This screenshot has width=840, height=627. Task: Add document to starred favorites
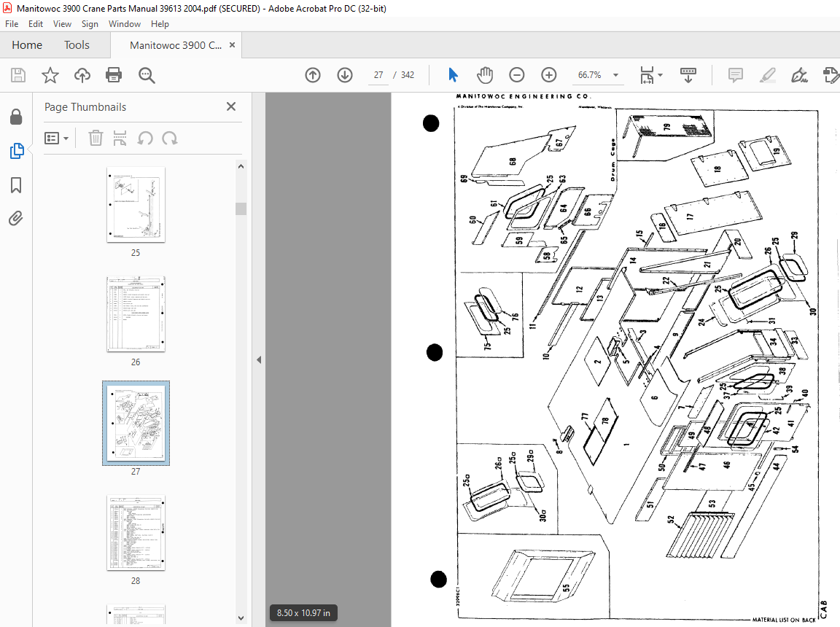click(x=50, y=75)
